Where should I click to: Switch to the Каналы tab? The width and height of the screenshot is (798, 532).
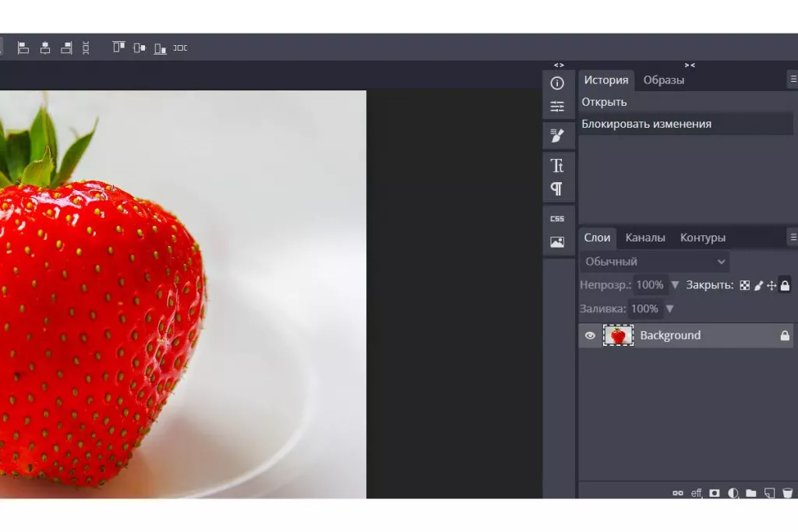point(645,238)
